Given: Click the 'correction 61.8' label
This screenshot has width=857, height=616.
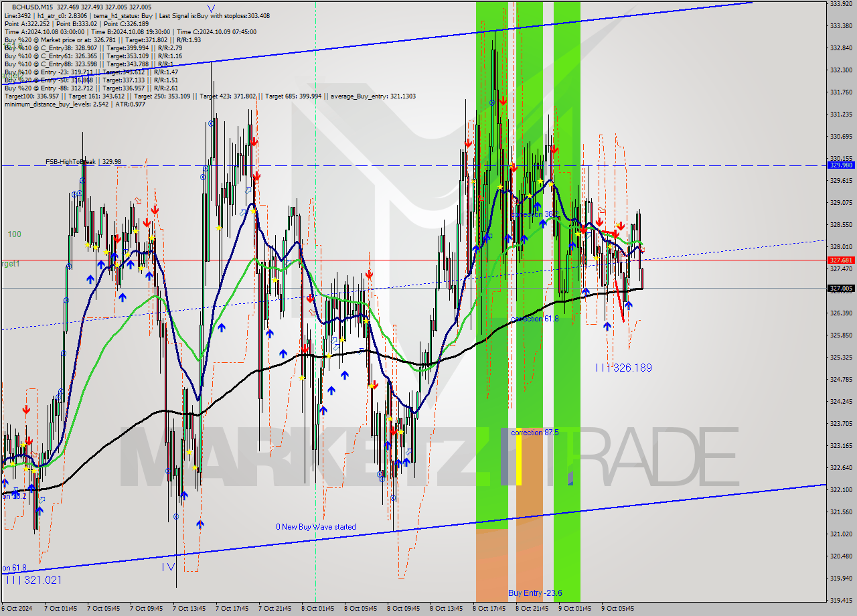Looking at the screenshot, I should (535, 319).
